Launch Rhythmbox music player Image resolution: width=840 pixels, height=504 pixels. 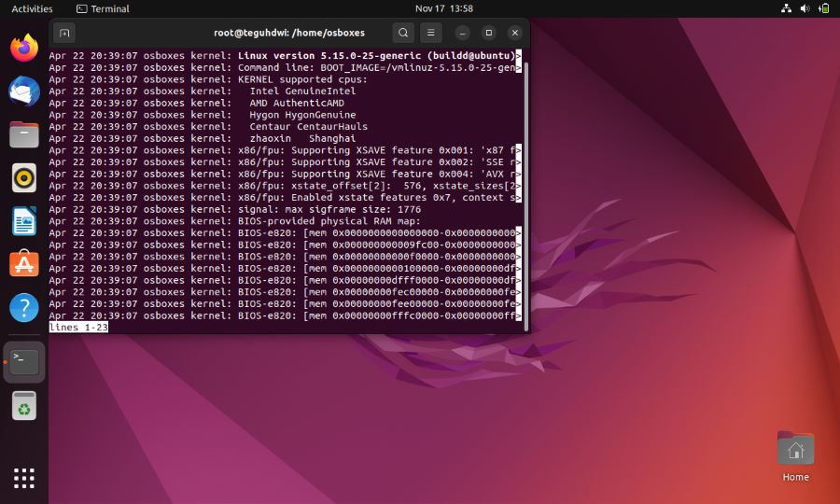click(x=24, y=178)
